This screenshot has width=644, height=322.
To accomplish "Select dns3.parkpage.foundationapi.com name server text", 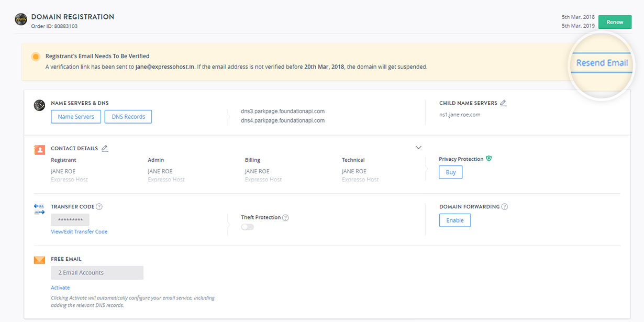I will (x=283, y=112).
